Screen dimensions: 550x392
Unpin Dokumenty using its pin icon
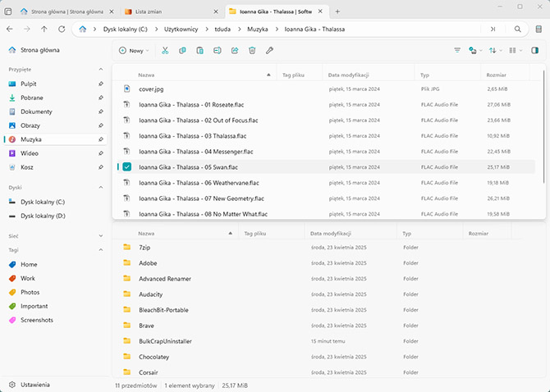(x=101, y=112)
